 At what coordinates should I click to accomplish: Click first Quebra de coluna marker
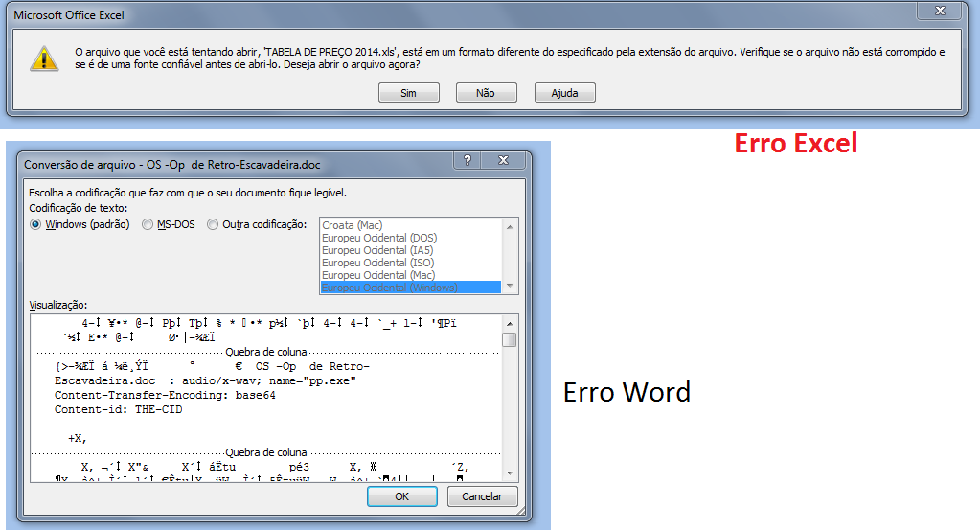point(266,352)
